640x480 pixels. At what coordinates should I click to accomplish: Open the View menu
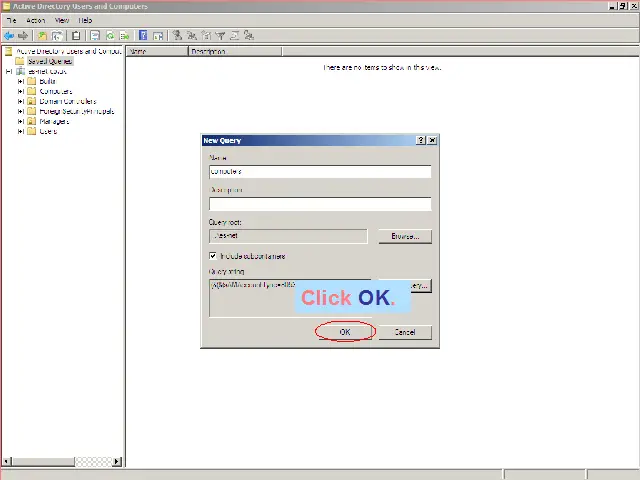pos(62,20)
